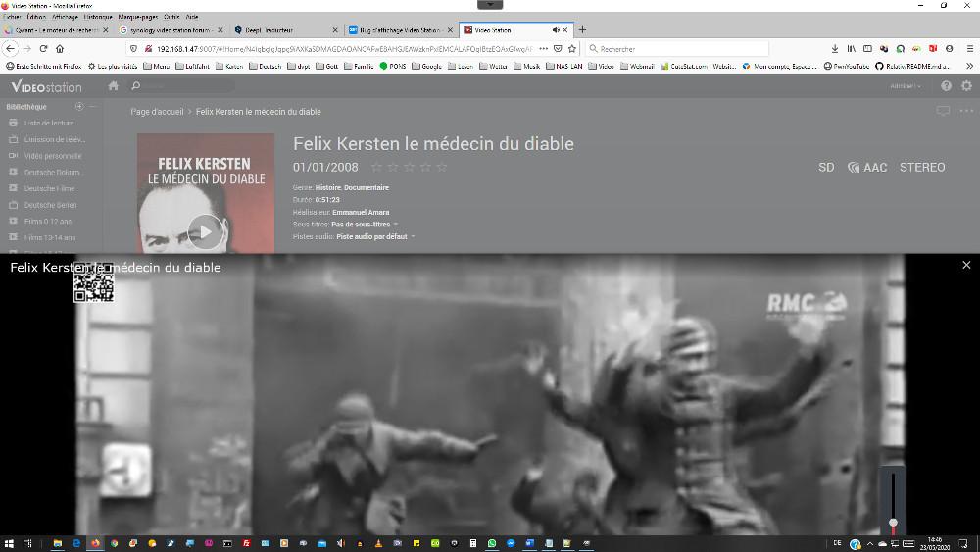Open the Deutsch bookmark folder
Image resolution: width=980 pixels, height=552 pixels.
(265, 66)
